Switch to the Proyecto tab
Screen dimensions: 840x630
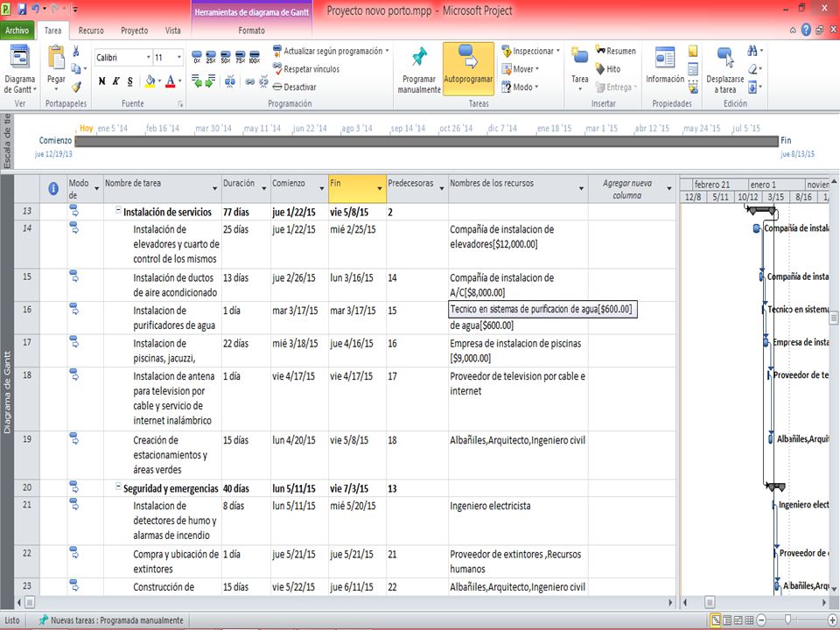(135, 31)
